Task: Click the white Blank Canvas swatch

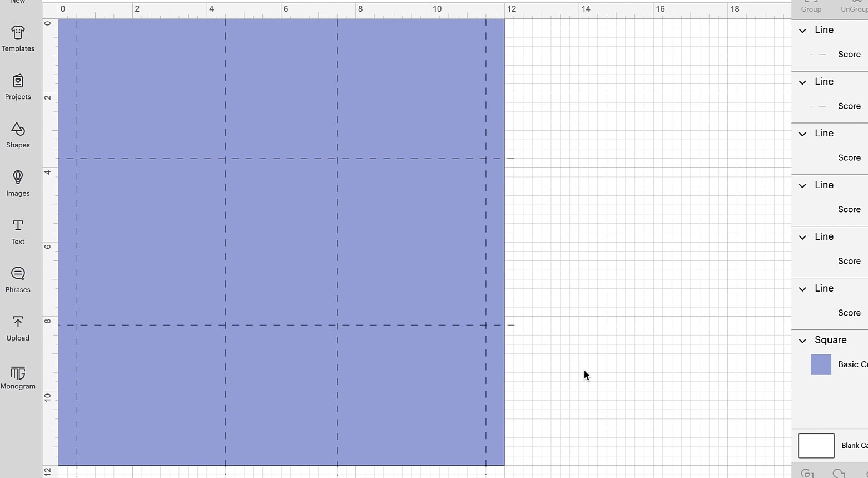Action: [x=816, y=446]
